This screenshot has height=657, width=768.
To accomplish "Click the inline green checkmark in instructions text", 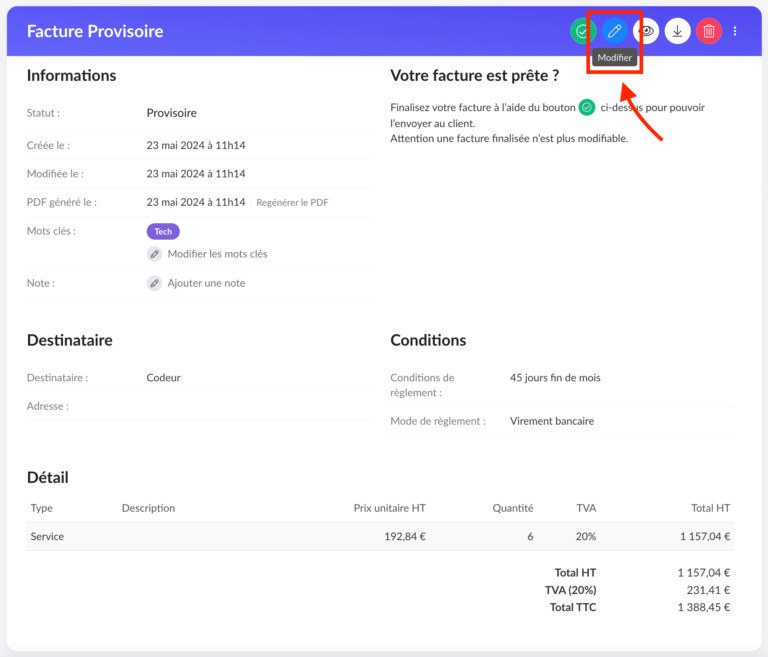I will (587, 107).
